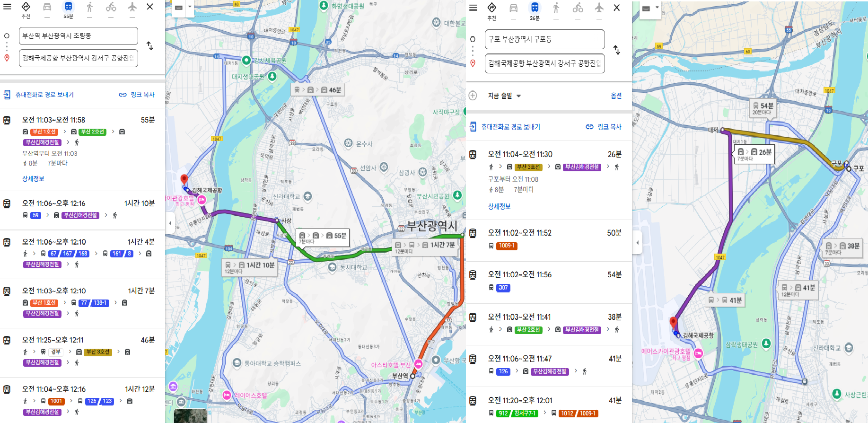Open 옵션 route options

pos(616,96)
